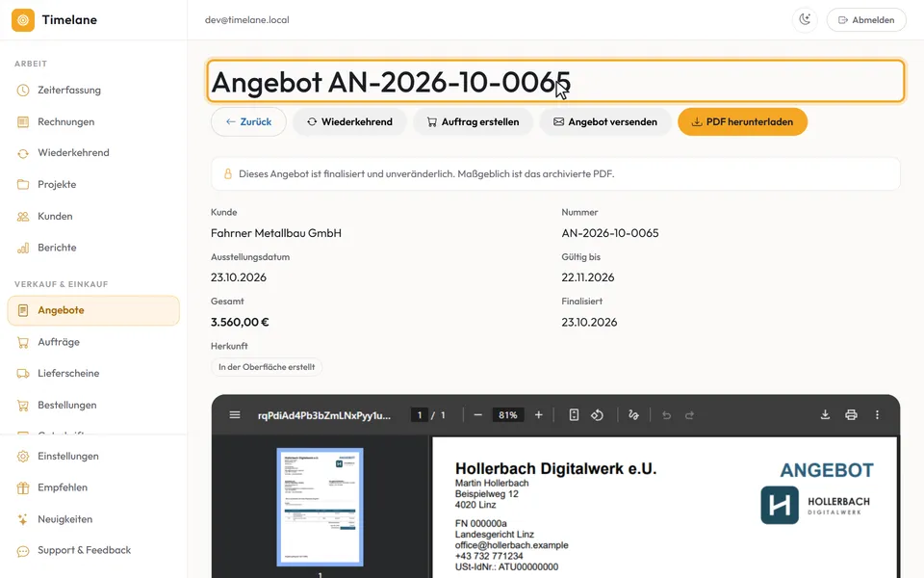Open the sidebar Wiederkehrend entry
This screenshot has height=578, width=924.
[93, 153]
